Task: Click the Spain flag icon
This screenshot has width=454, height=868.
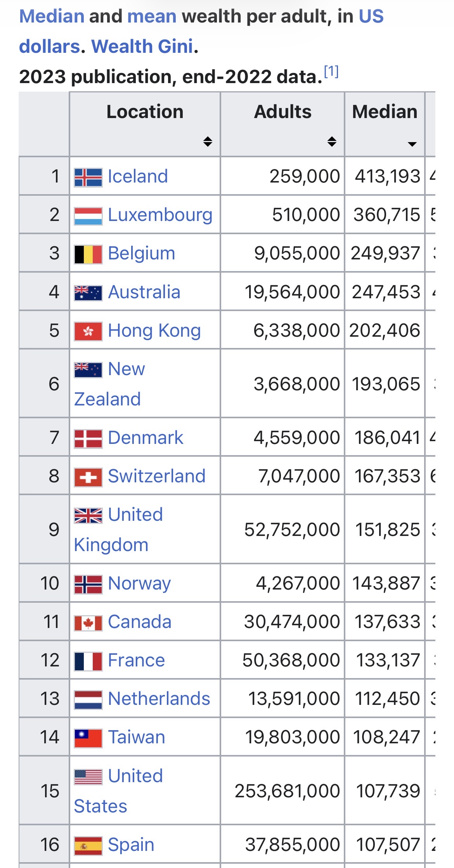Action: point(88,846)
